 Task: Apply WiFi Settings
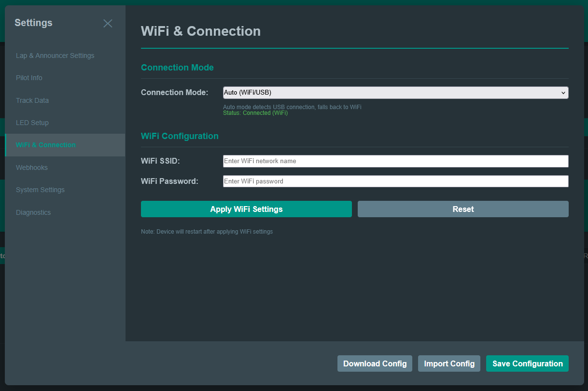coord(246,209)
